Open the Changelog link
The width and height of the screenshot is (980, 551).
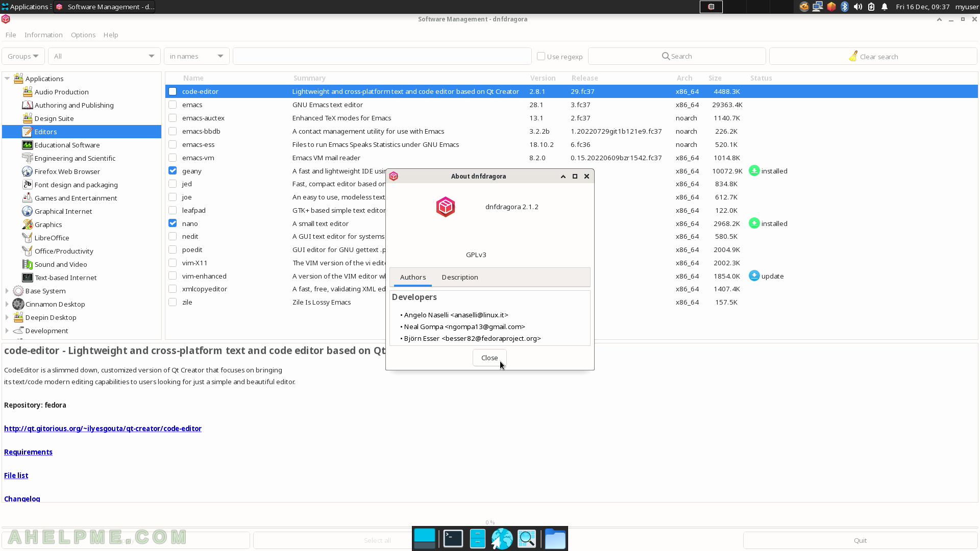(22, 498)
